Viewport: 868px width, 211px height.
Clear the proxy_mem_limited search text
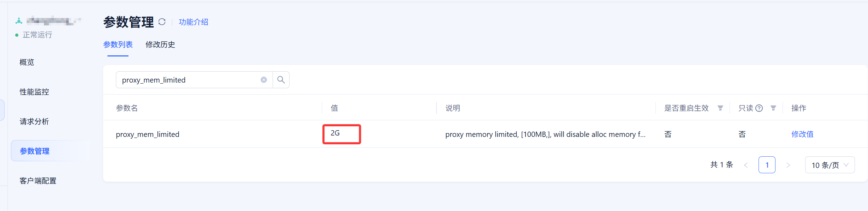click(264, 80)
